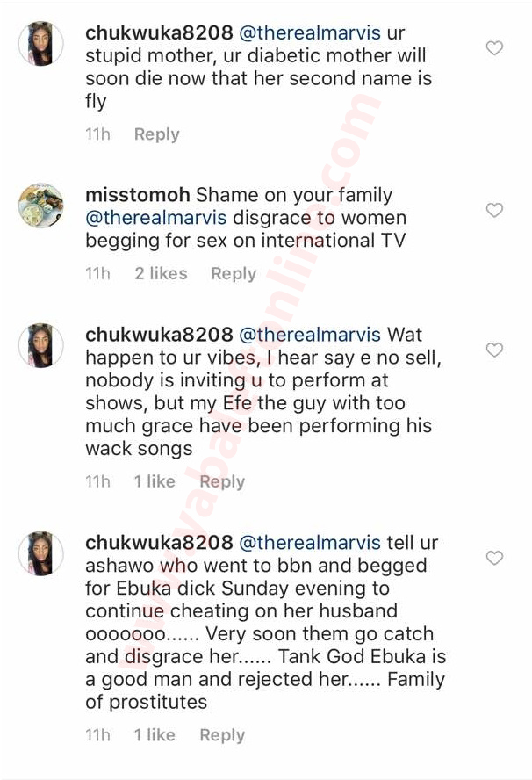The width and height of the screenshot is (532, 780).
Task: Reply to the comment about Efe performing
Action: 222,481
